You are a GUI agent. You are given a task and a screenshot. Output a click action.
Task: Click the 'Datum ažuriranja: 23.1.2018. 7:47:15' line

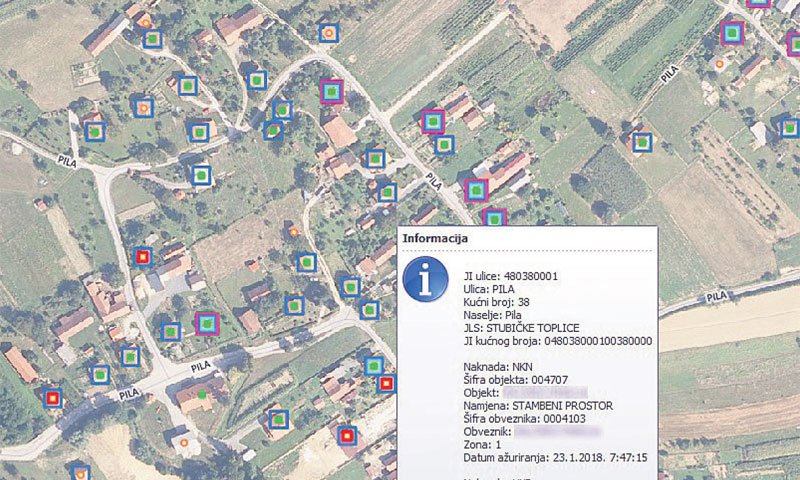coord(555,458)
